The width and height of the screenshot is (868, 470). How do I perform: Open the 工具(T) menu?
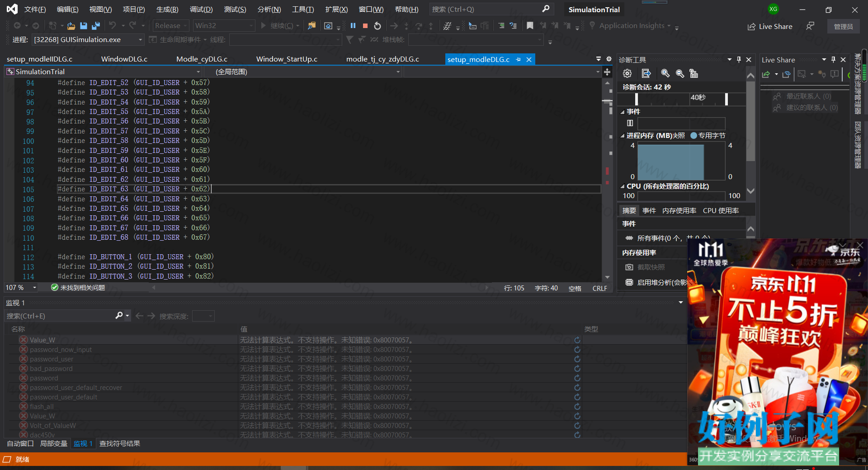(x=303, y=9)
